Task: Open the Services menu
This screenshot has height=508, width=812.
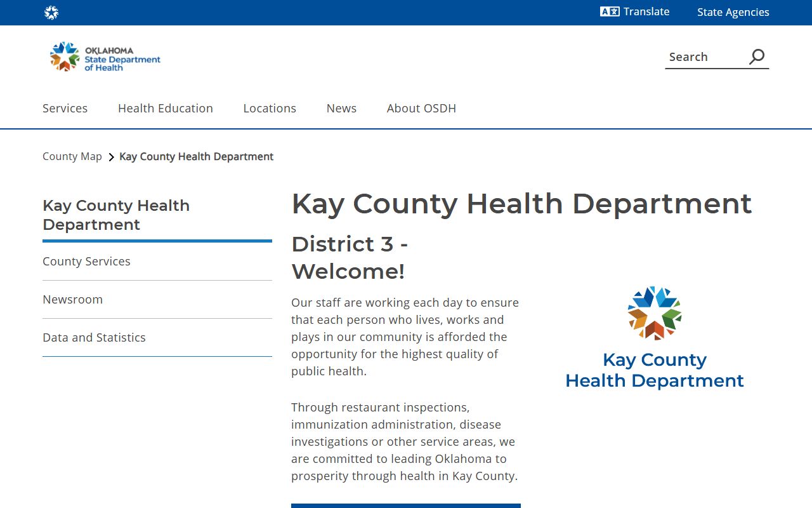Action: [65, 108]
